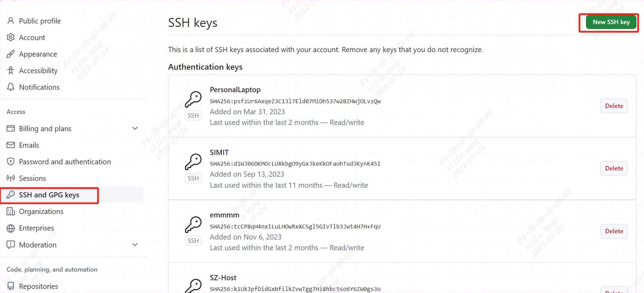This screenshot has width=644, height=293.
Task: Click the Enterprises globe icon
Action: point(11,228)
